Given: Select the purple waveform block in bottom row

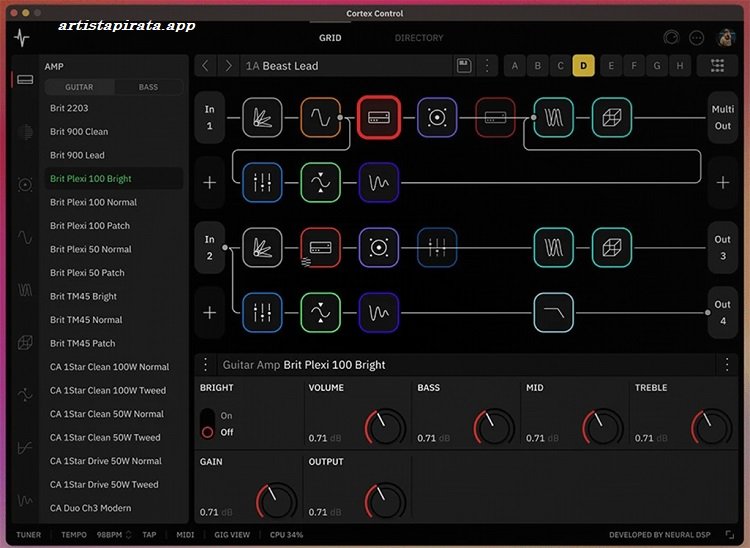Looking at the screenshot, I should [x=378, y=313].
